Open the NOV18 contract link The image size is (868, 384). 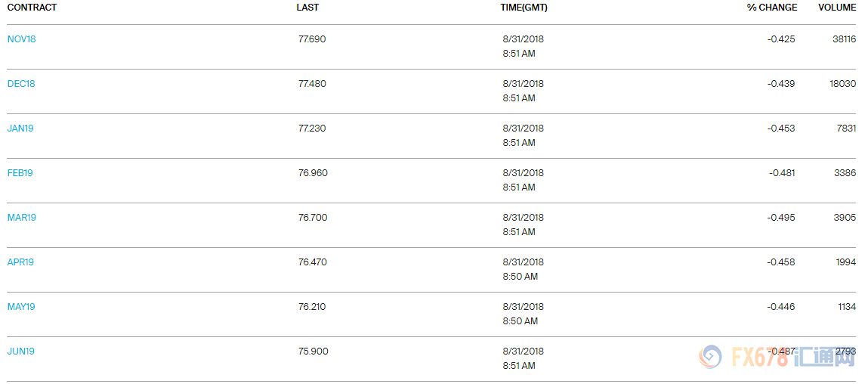[22, 39]
